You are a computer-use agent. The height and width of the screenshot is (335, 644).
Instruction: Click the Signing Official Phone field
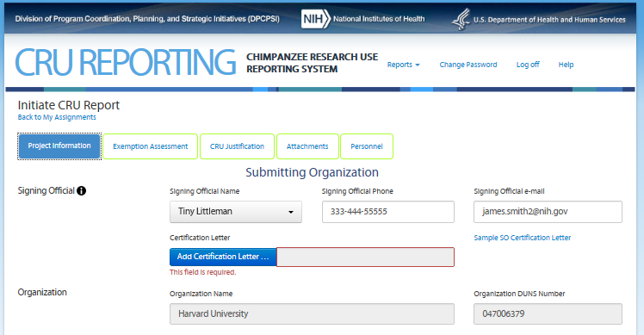388,212
